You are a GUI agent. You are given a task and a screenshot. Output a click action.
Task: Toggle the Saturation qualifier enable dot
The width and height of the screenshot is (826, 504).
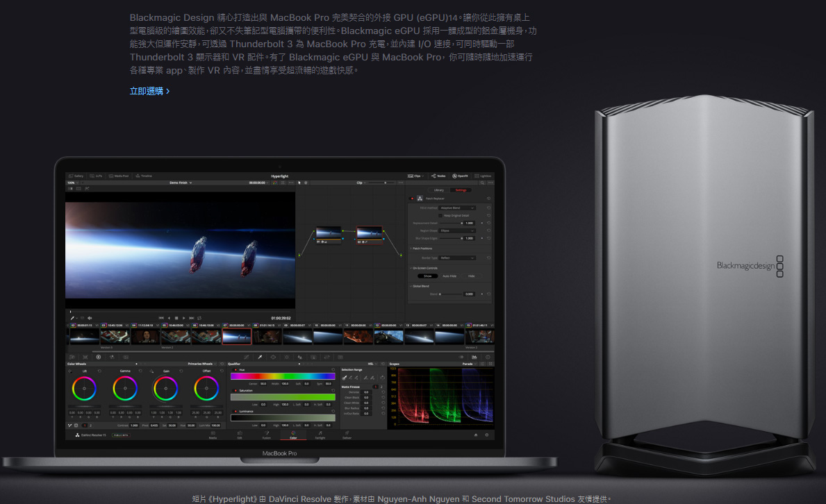coord(235,390)
